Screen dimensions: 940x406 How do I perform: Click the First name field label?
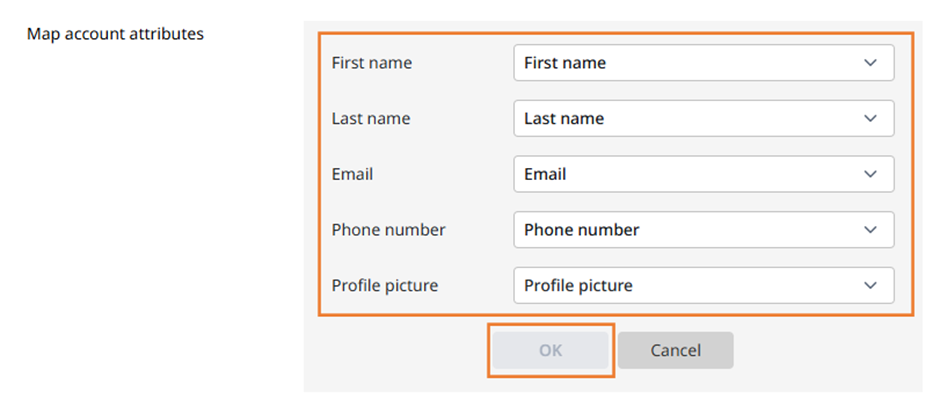pyautogui.click(x=372, y=62)
